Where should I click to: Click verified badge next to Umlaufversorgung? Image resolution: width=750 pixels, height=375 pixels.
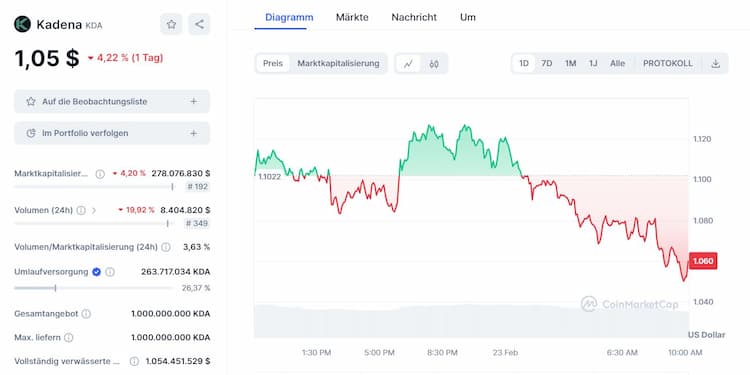(96, 272)
